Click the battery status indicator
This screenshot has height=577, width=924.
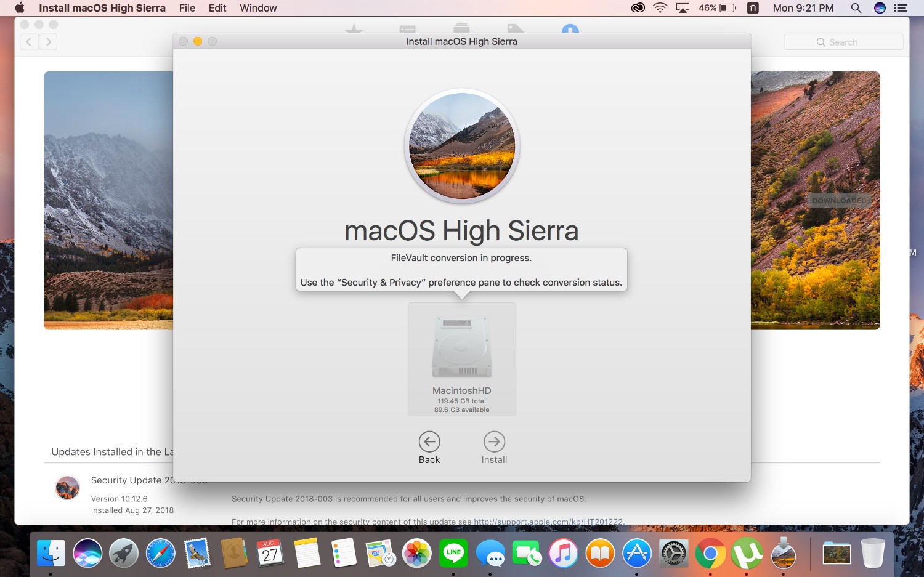(x=718, y=8)
